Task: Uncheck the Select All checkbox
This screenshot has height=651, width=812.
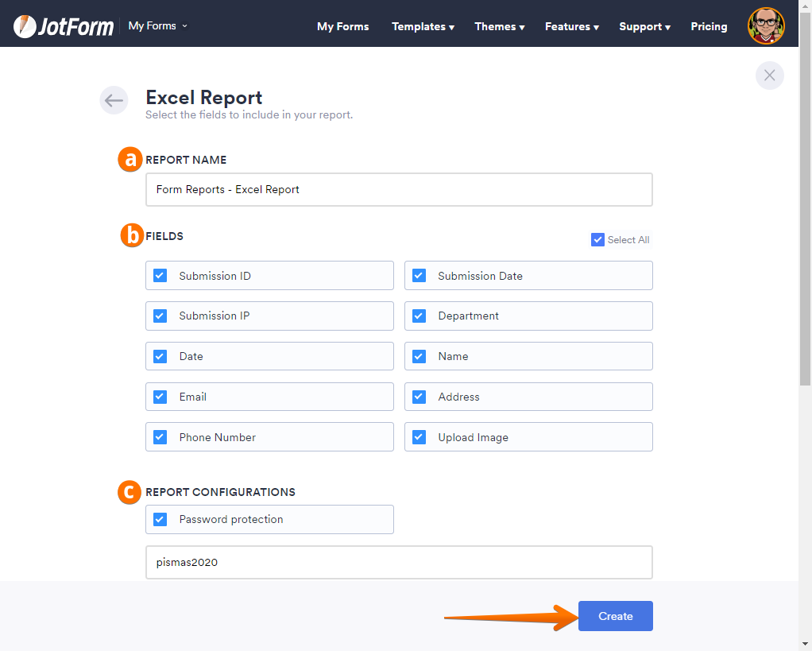Action: (x=598, y=239)
